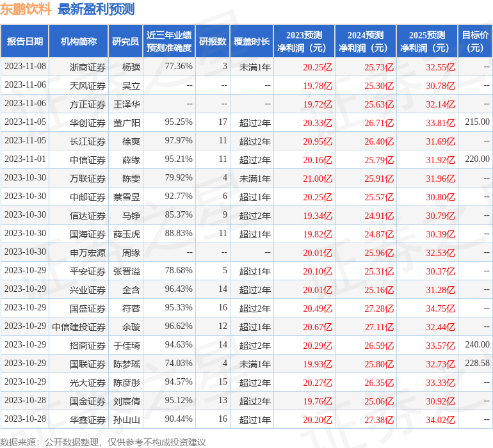The height and width of the screenshot is (448, 493).
Task: Click the 2025 profit forecast 34.75亿
Action: coord(440,308)
